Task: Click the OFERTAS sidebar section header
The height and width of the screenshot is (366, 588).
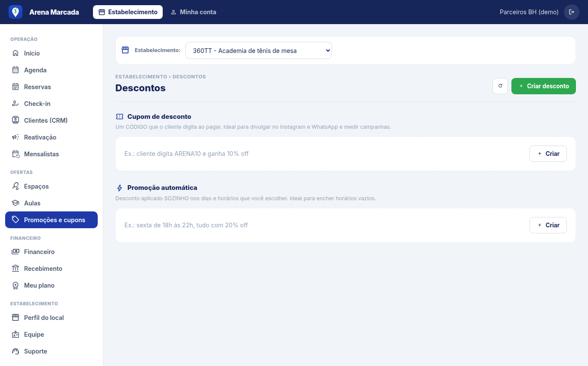Action: point(22,172)
